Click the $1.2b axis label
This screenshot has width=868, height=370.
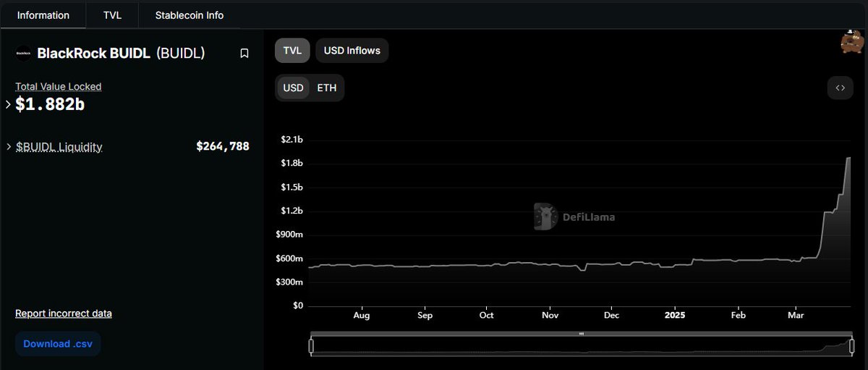pyautogui.click(x=292, y=211)
